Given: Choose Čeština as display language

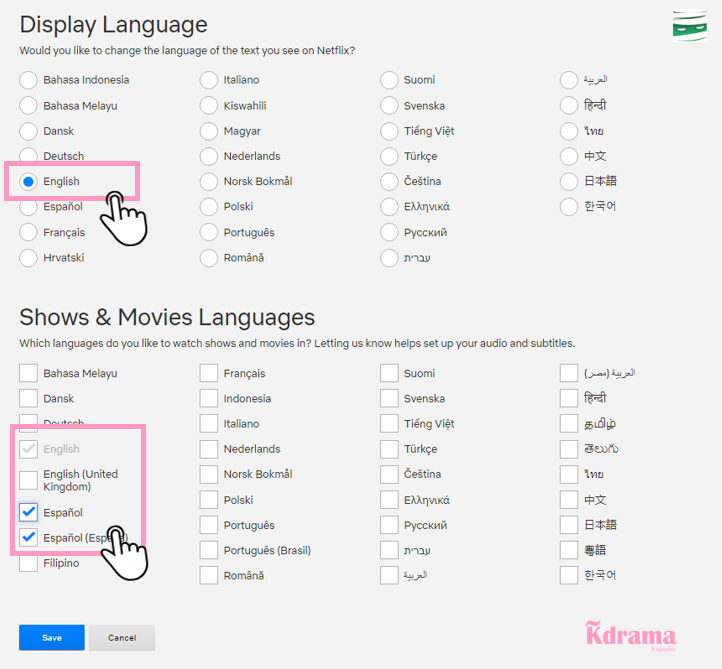Looking at the screenshot, I should (x=389, y=181).
